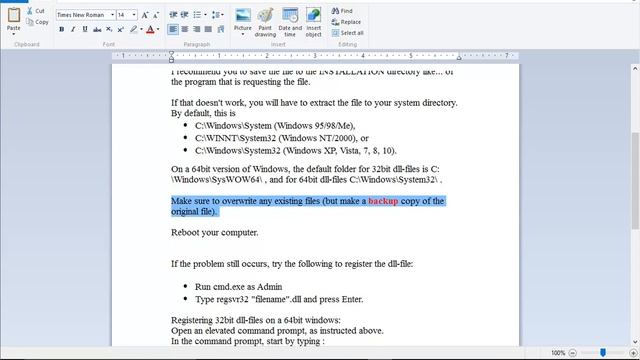
Task: Click the line "C:\WINNT\System32 (Windows NT/2000), or"
Action: tap(282, 138)
